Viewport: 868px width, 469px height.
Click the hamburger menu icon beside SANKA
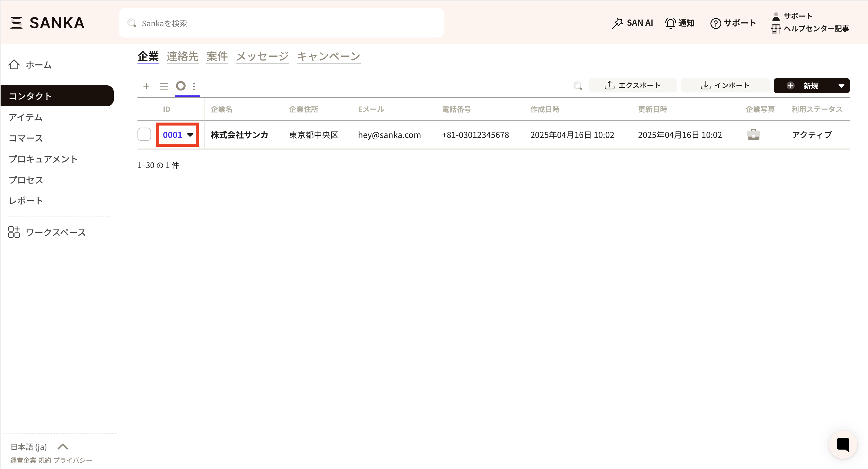pyautogui.click(x=16, y=22)
